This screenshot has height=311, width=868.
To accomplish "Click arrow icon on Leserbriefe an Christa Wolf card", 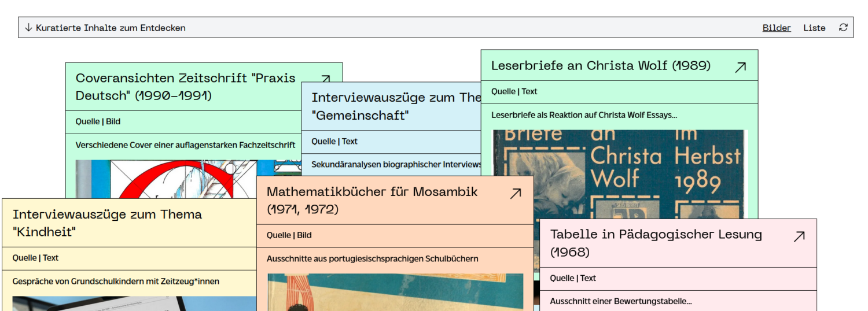I will pos(740,67).
